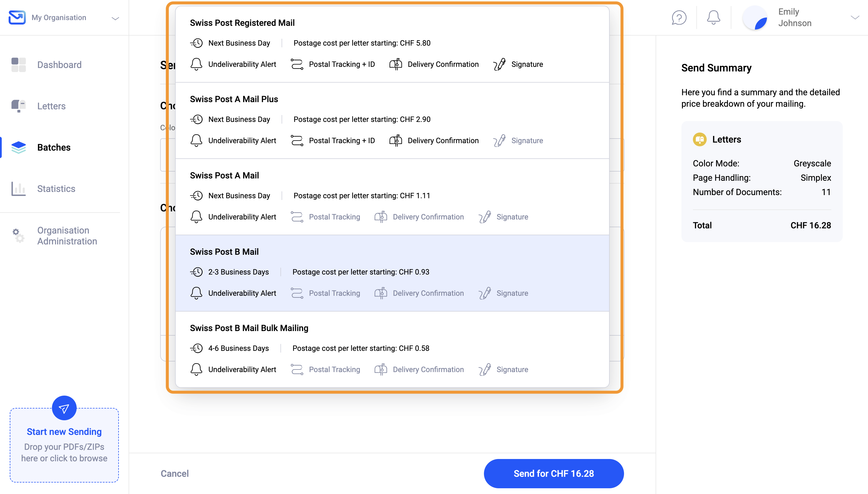Viewport: 868px width, 494px height.
Task: Click 'Postage cost per letter starting: CHF 1.11'
Action: [362, 196]
